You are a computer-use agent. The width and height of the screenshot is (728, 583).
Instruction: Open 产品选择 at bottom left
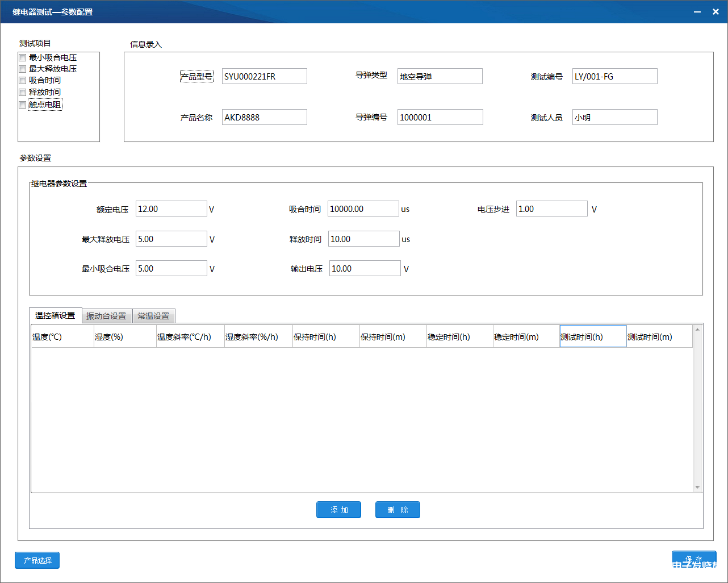[x=37, y=560]
